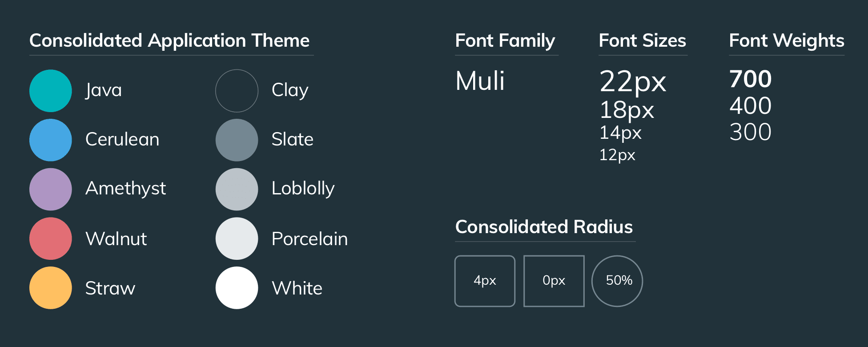Click the Consolidated Application Theme heading
868x347 pixels.
coord(169,40)
